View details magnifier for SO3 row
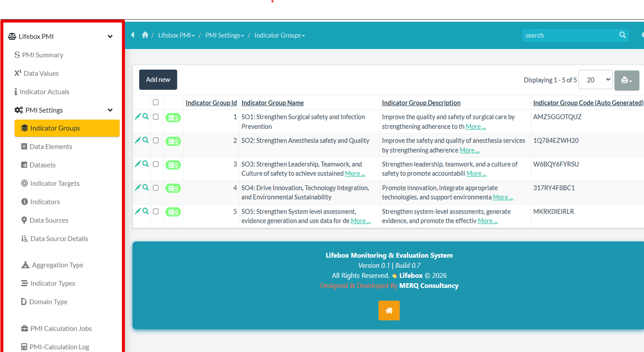This screenshot has width=644, height=352. click(145, 164)
